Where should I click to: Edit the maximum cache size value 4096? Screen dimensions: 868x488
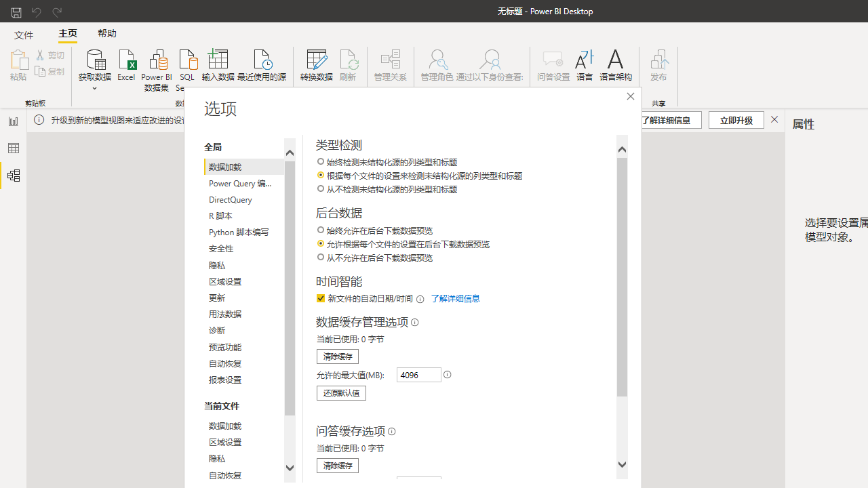point(418,374)
